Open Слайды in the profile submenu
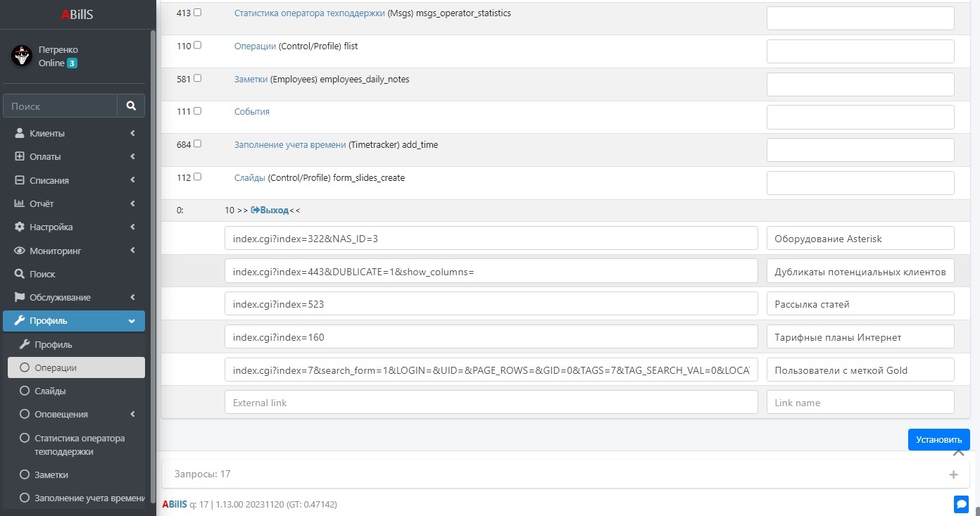 point(50,391)
